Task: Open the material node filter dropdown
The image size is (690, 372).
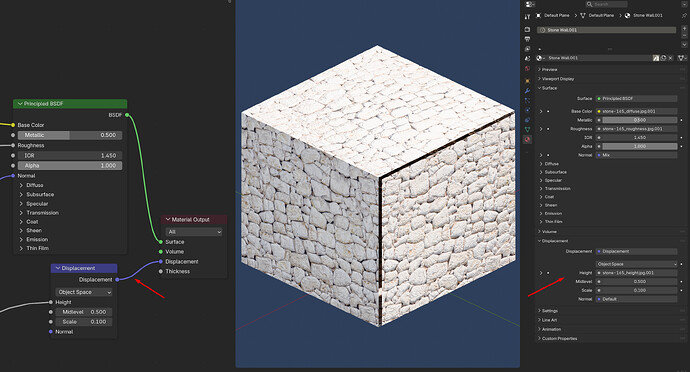Action: click(x=682, y=58)
